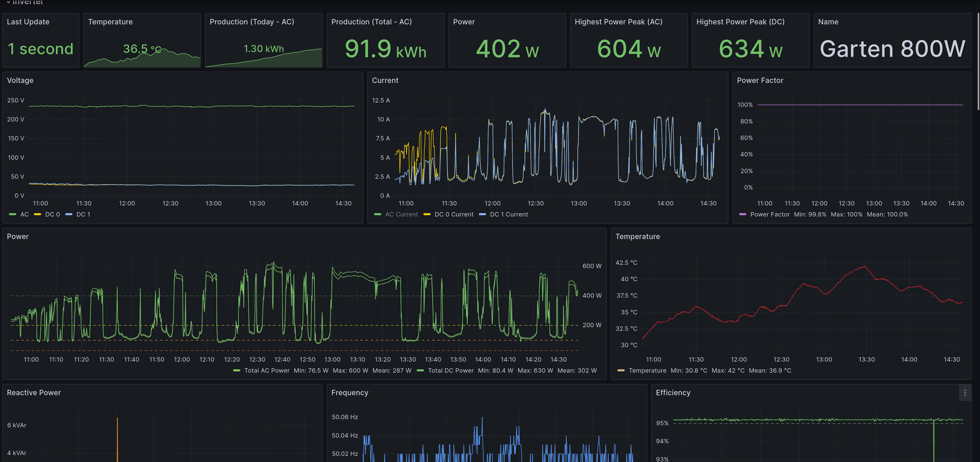The height and width of the screenshot is (462, 980).
Task: Click the AC voltage legend color swatch
Action: [13, 214]
